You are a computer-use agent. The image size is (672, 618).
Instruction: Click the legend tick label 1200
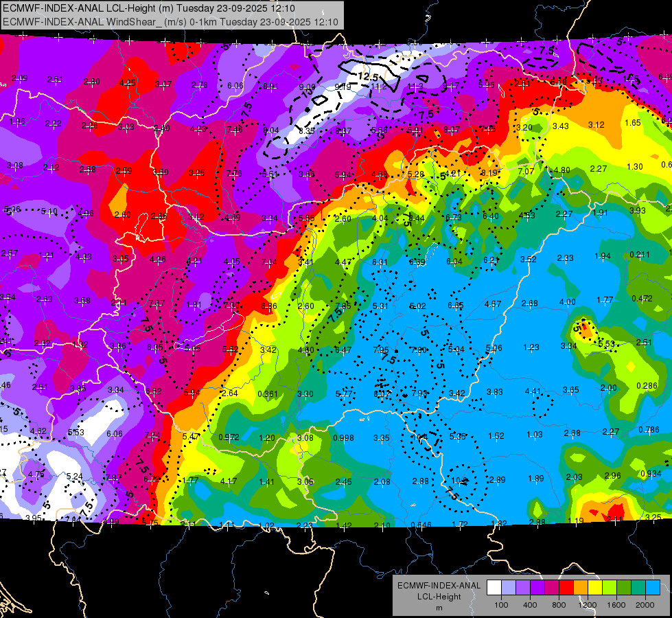(x=587, y=605)
